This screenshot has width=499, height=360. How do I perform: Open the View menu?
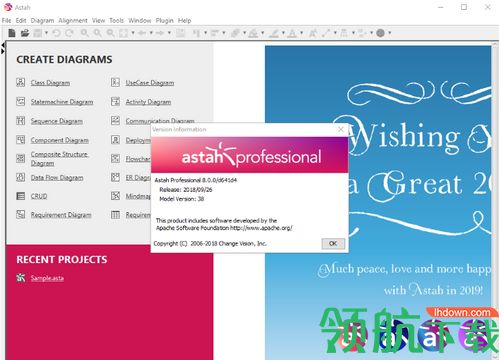98,21
